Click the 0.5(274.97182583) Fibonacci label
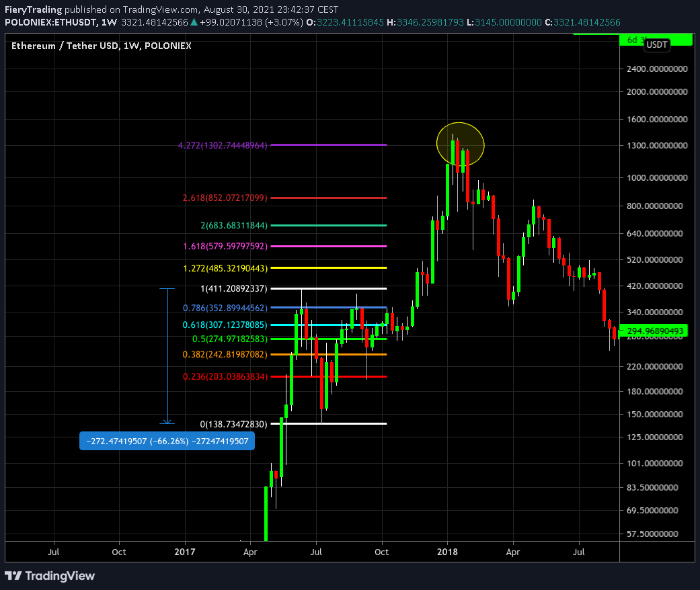 230,339
